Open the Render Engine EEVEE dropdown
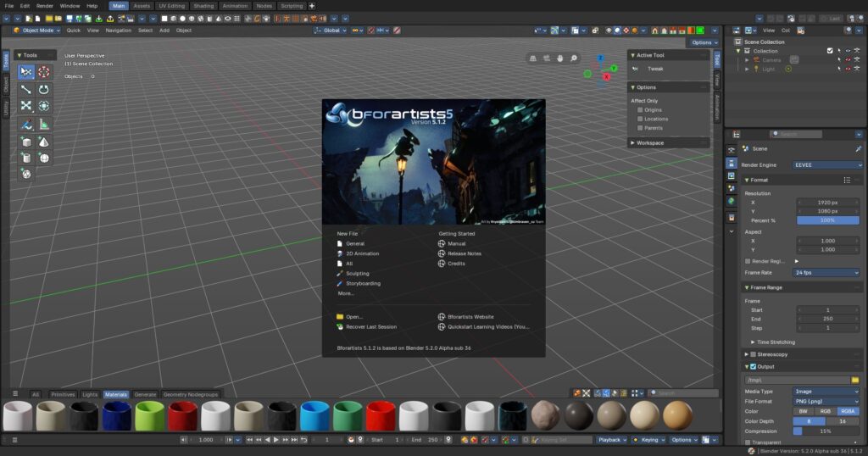The height and width of the screenshot is (456, 868). coord(827,165)
